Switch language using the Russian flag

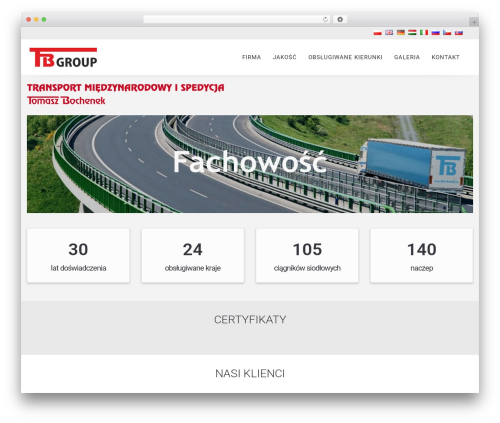click(x=436, y=32)
